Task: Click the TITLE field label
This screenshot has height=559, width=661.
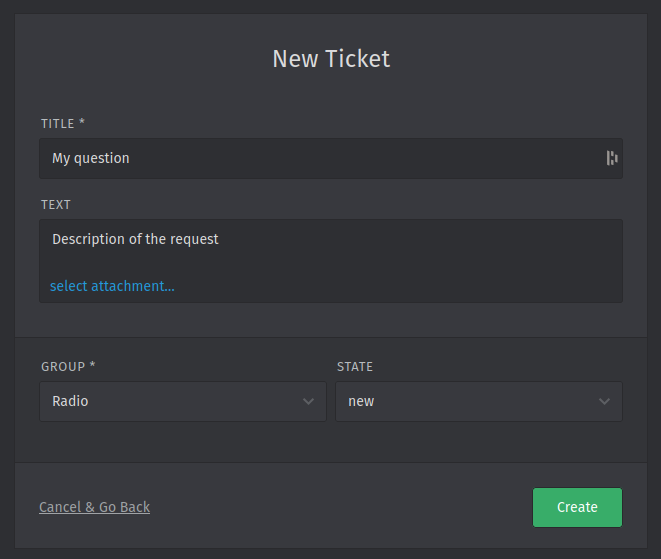Action: point(58,123)
